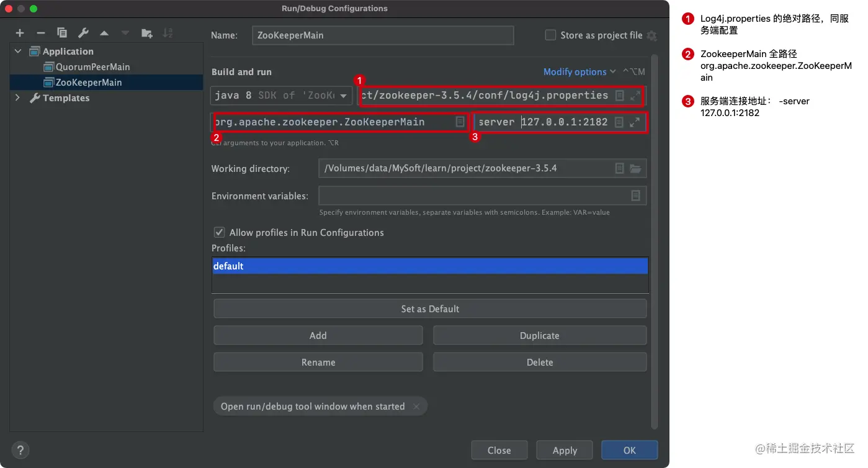This screenshot has width=868, height=468.
Task: Move configuration up arrow
Action: [x=104, y=33]
